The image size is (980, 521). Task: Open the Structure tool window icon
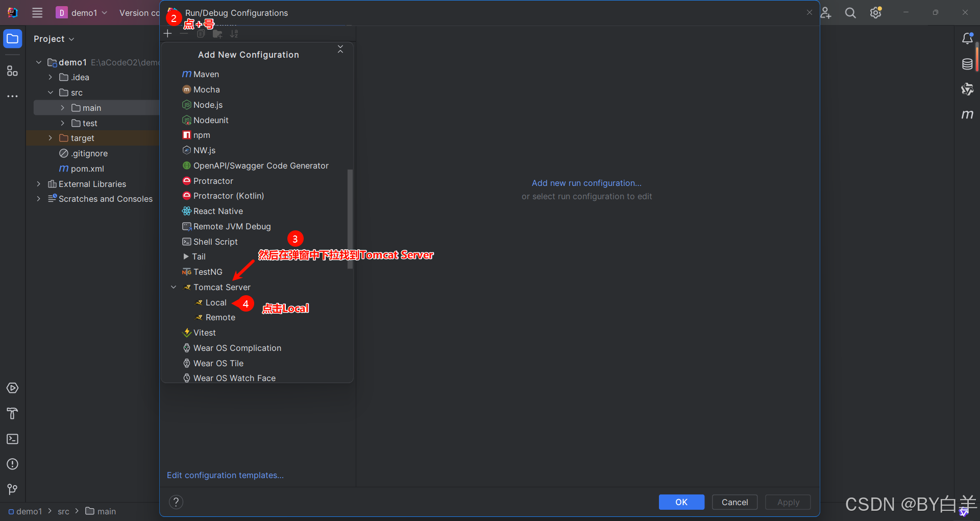(x=13, y=71)
